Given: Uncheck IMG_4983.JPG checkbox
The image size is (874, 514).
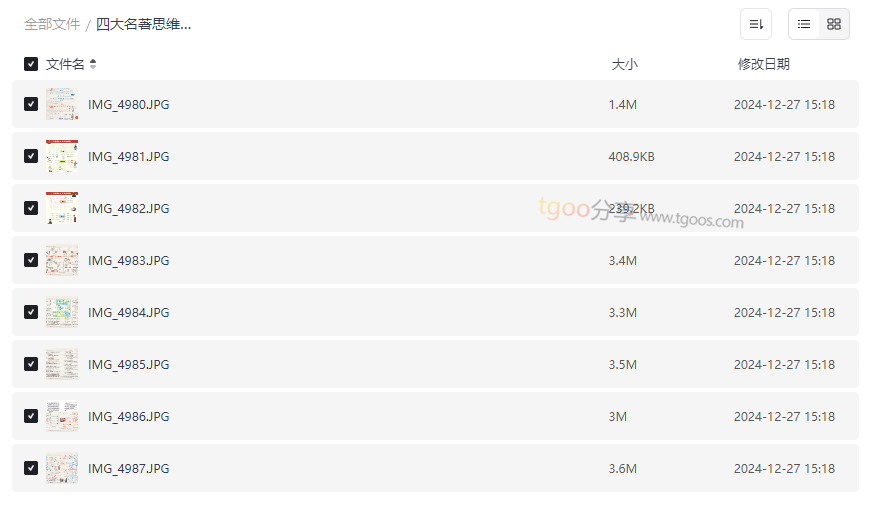Looking at the screenshot, I should (x=31, y=260).
